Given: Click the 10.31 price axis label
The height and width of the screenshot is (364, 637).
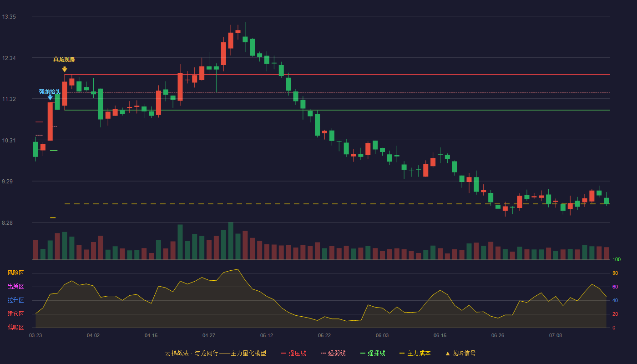Looking at the screenshot, I should point(9,141).
